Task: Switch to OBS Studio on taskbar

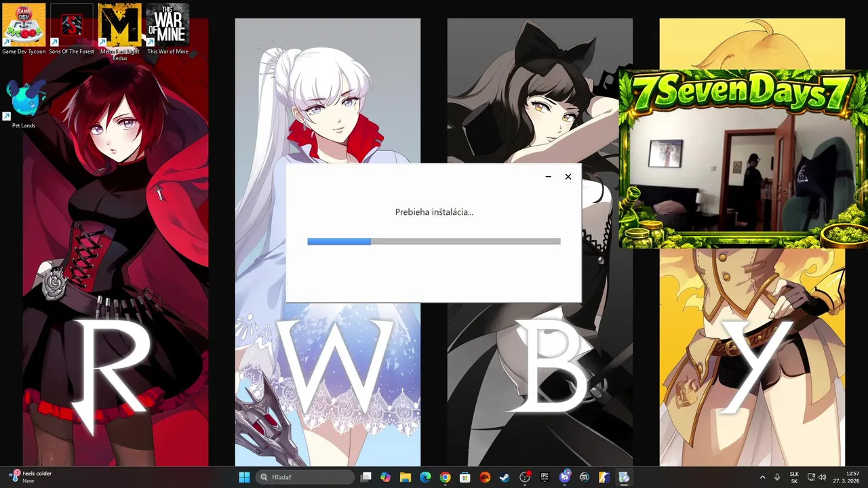Action: [524, 477]
